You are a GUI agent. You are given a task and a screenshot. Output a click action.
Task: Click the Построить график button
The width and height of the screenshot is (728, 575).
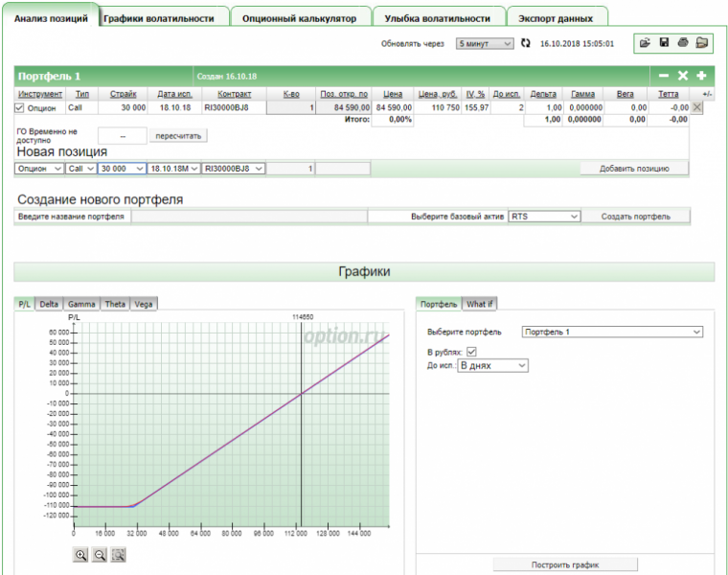[565, 564]
